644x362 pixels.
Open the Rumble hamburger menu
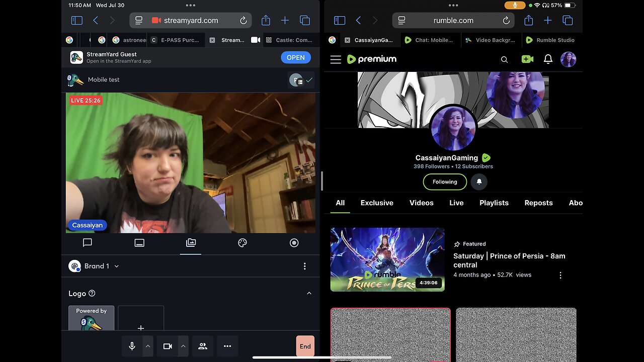(336, 59)
